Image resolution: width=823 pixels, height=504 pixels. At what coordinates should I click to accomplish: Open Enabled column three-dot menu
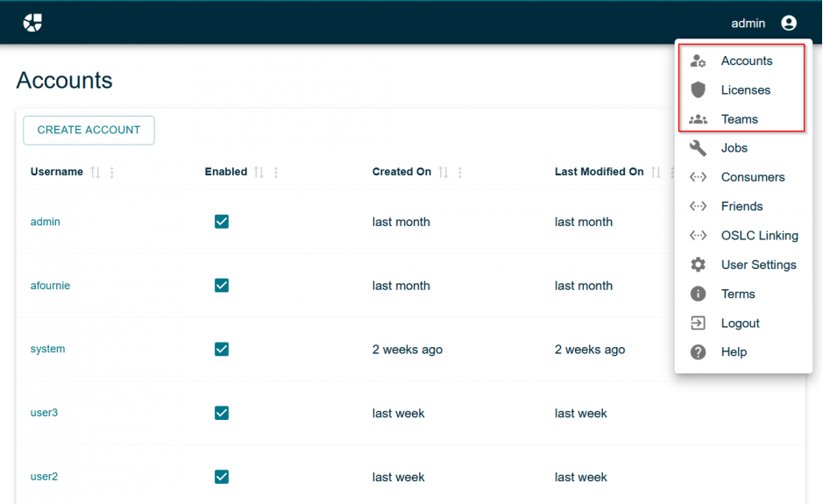[276, 173]
